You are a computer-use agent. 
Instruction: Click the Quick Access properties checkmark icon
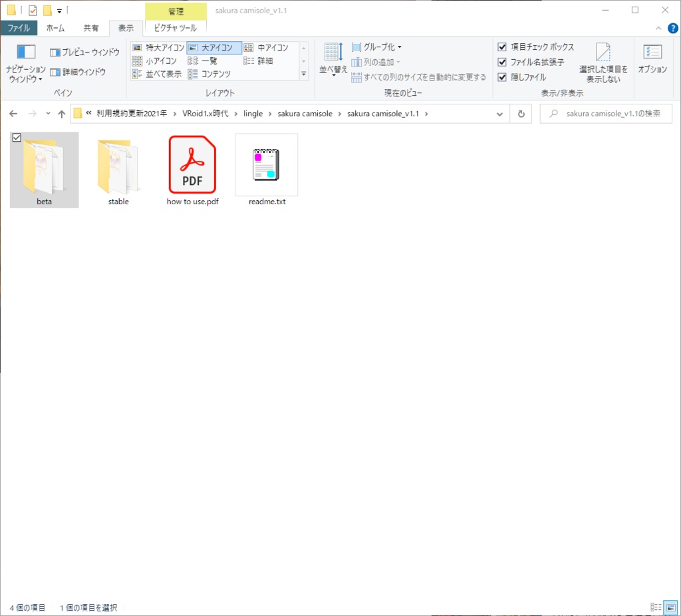coord(33,11)
